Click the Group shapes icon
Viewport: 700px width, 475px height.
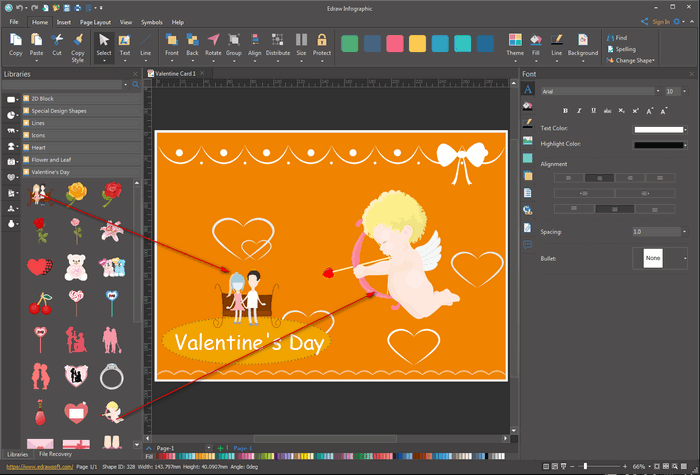[234, 40]
